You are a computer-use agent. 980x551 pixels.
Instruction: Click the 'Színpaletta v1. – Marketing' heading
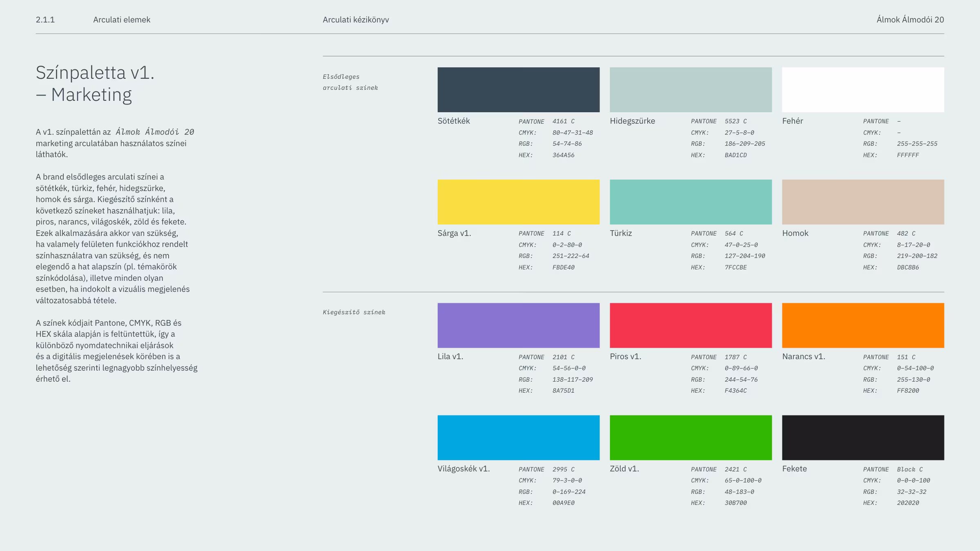coord(95,84)
